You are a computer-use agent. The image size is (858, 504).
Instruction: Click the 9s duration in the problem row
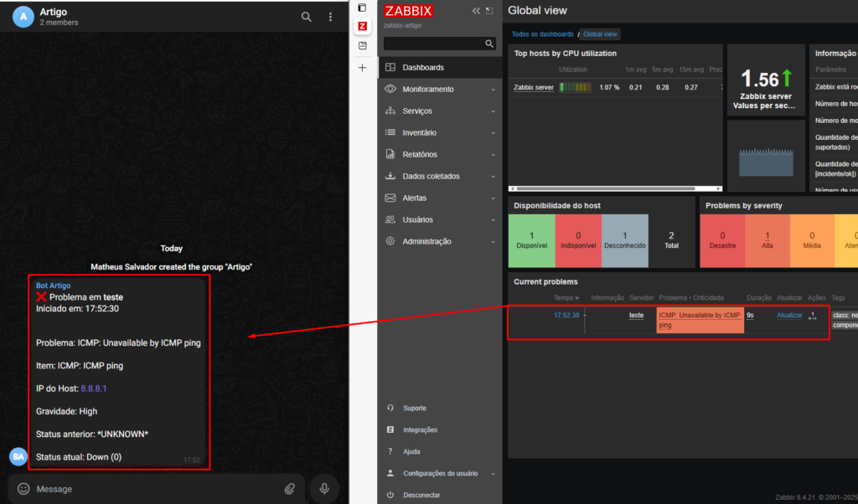750,316
